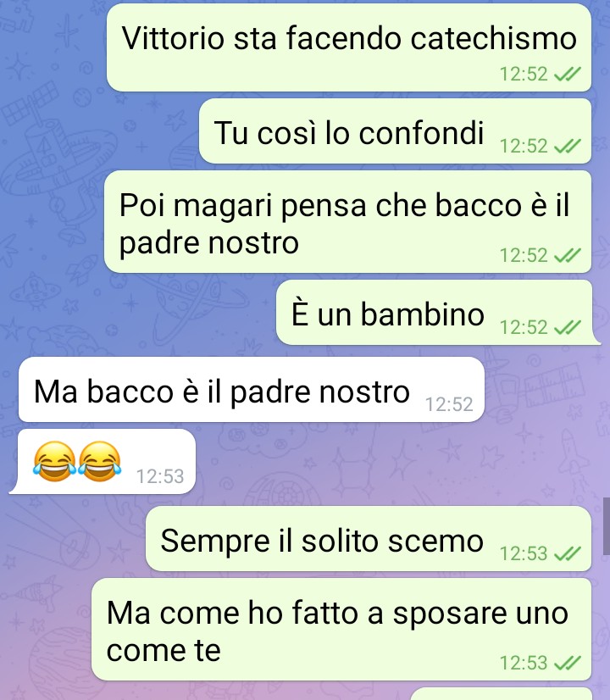Screen dimensions: 610x700
Task: Click the laughing emoji message bubble
Action: click(103, 462)
